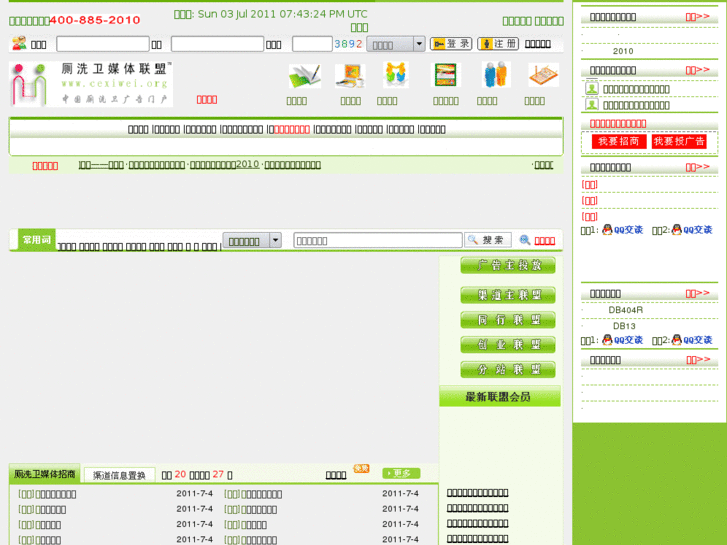
Task: Focus the short captcha input before 3892
Action: (312, 44)
